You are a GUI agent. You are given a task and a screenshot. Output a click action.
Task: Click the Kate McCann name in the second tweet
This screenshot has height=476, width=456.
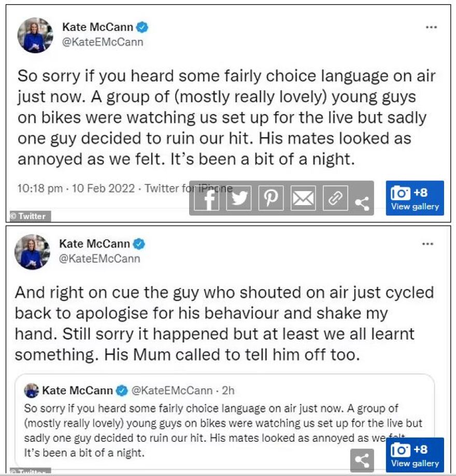click(x=95, y=243)
